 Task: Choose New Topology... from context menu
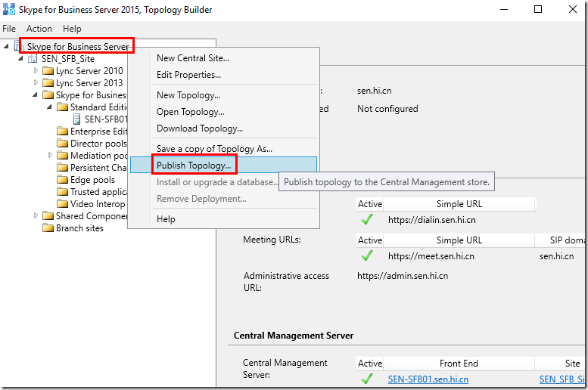click(x=224, y=95)
